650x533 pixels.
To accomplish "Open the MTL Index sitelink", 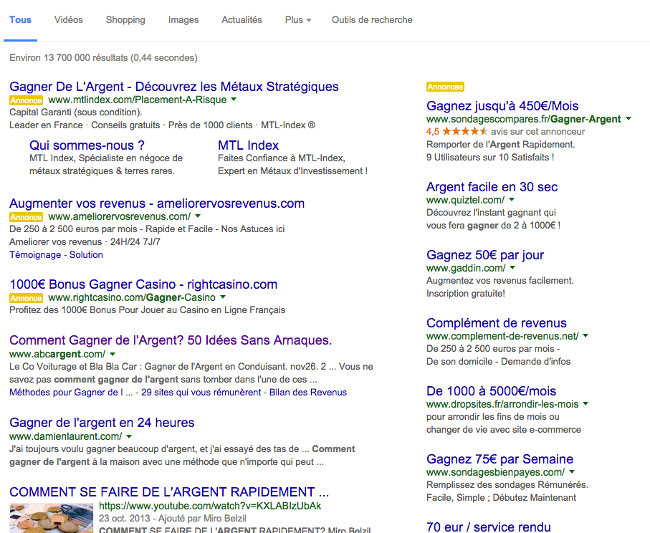I will (x=248, y=145).
